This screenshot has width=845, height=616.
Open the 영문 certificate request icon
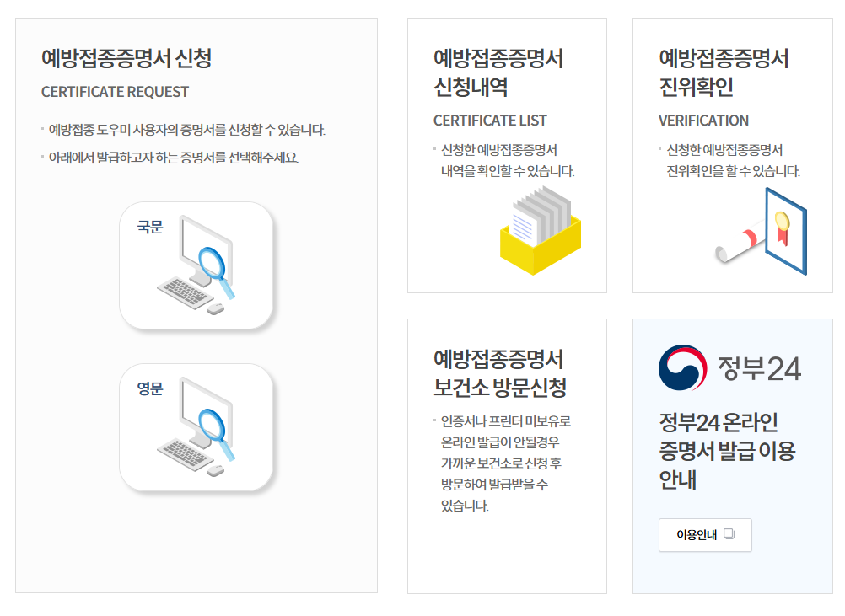pos(196,427)
